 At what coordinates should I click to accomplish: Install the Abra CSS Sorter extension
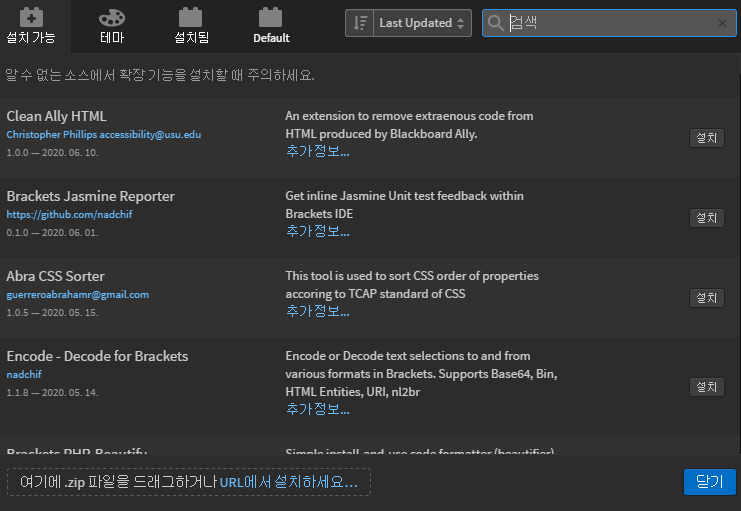[707, 298]
